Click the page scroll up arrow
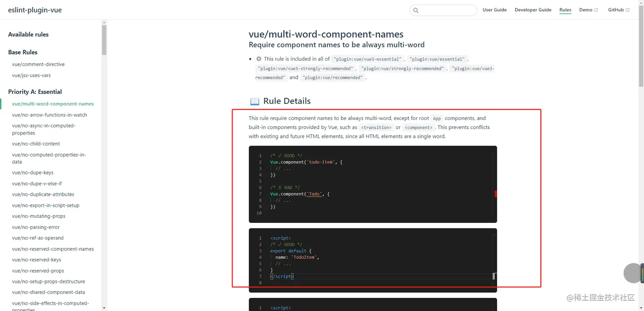The width and height of the screenshot is (644, 311). 641,2
